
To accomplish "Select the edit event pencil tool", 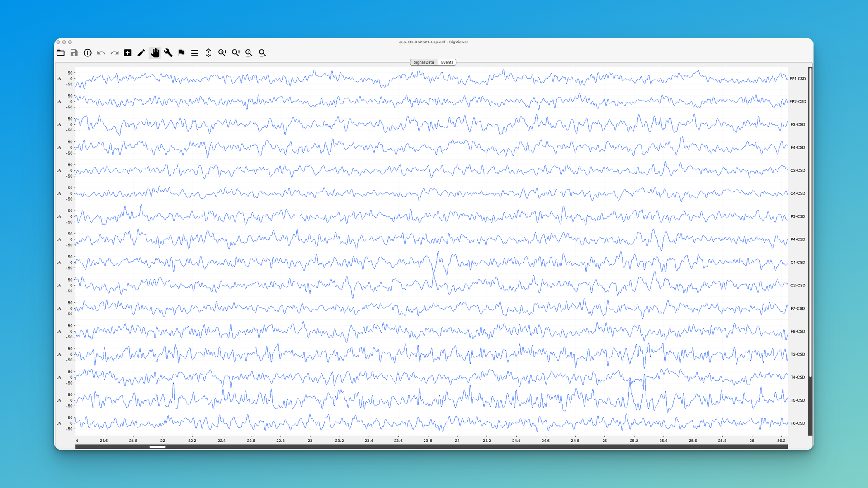I will pyautogui.click(x=141, y=53).
